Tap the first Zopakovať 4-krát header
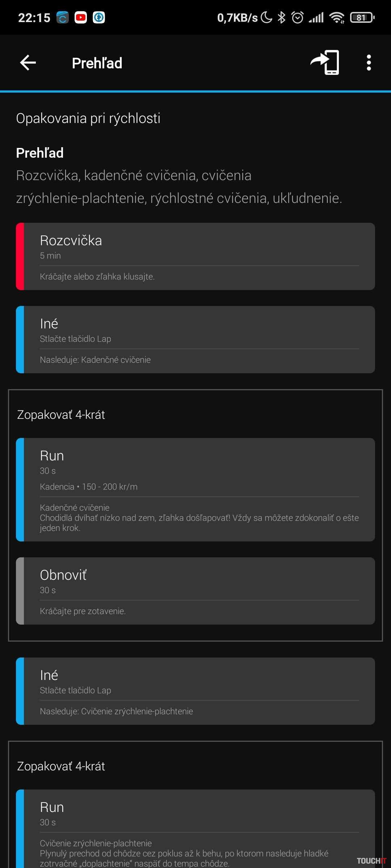Image resolution: width=391 pixels, height=868 pixels. (61, 414)
